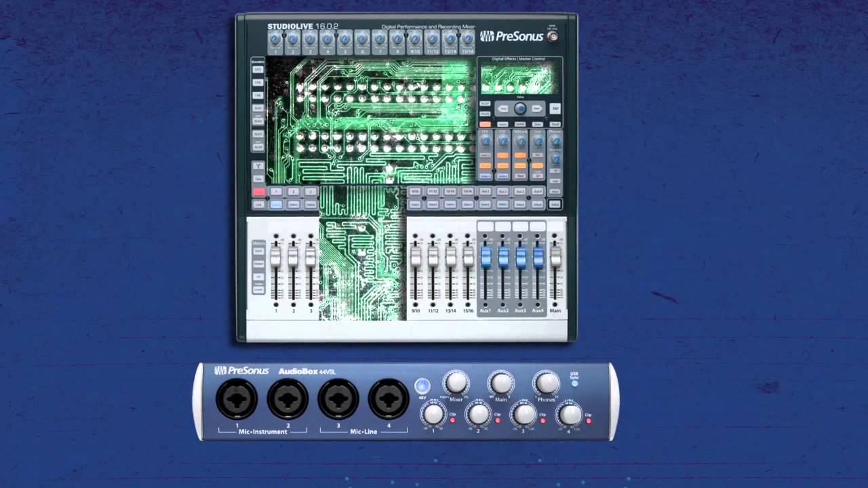The width and height of the screenshot is (868, 488).
Task: Toggle the channel 1 mute button above its Select
Action: click(276, 192)
